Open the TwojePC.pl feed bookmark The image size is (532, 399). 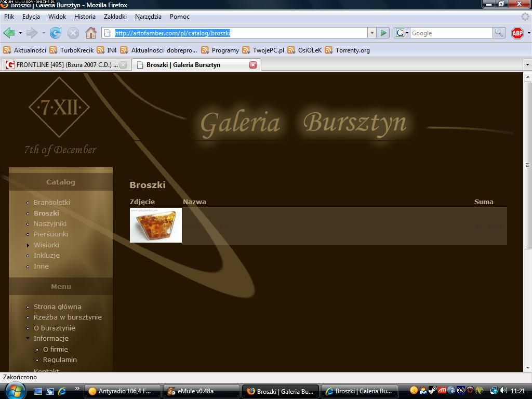tap(263, 50)
